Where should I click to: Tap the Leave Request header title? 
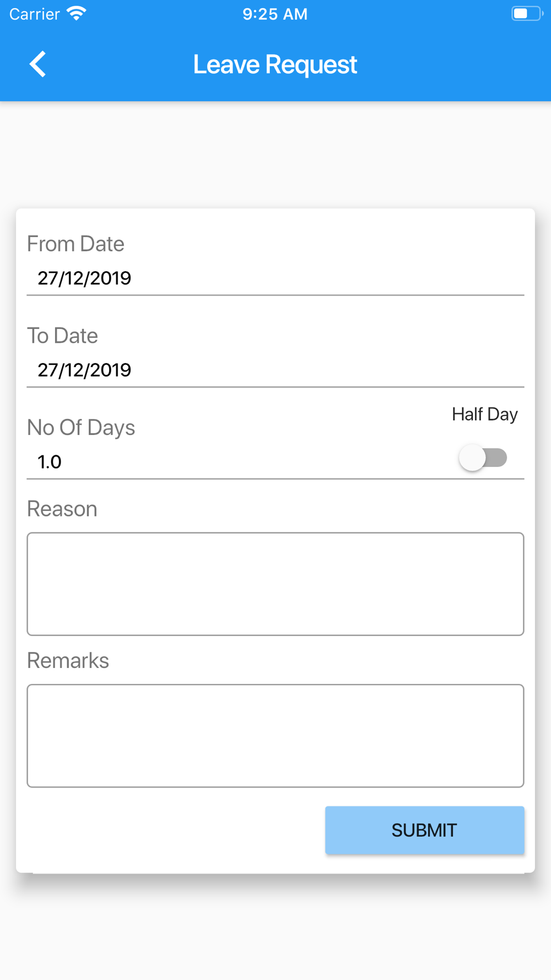(275, 64)
